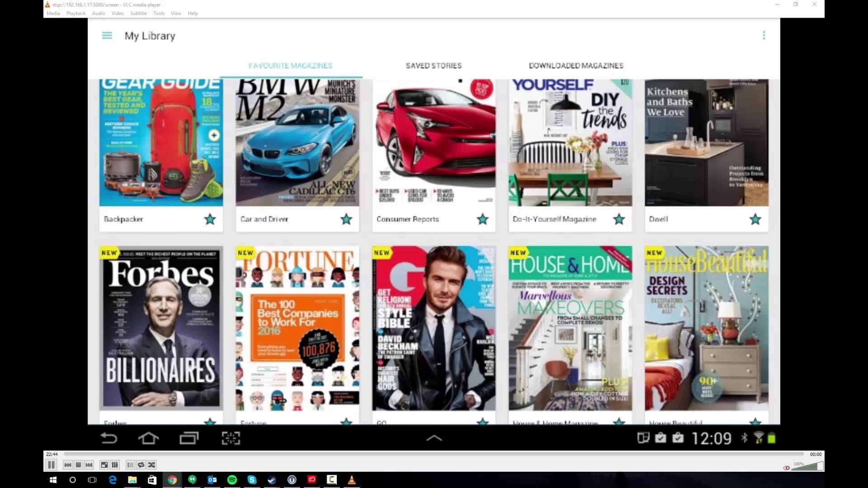Tap the Android home button
Image resolution: width=868 pixels, height=488 pixels.
click(148, 438)
